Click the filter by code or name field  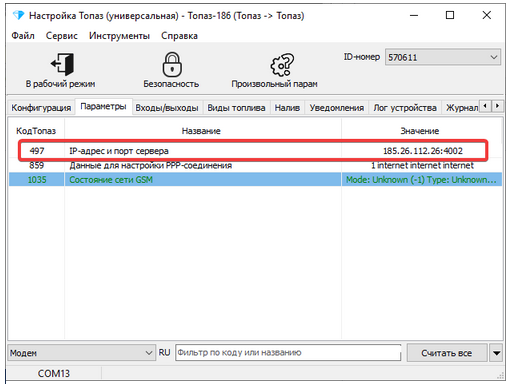click(x=288, y=353)
